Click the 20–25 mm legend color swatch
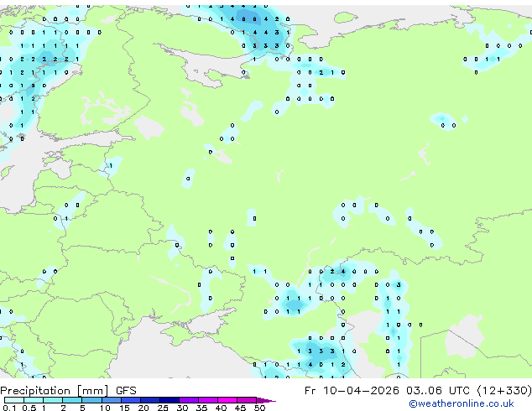Image resolution: width=532 pixels, height=411 pixels. (150, 400)
